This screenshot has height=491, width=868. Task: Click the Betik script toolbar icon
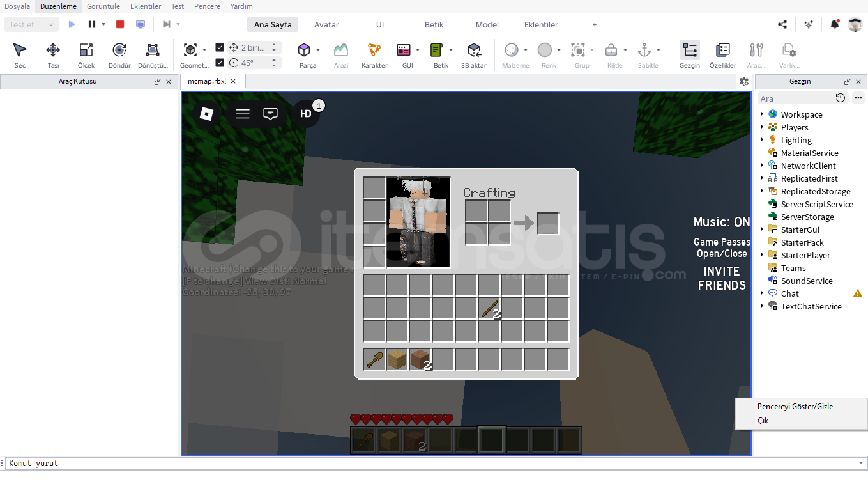coord(437,50)
